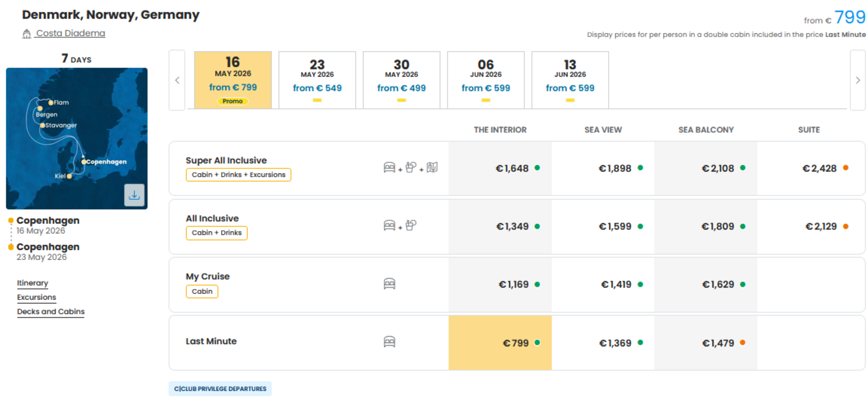Open Decks and Cabins link
This screenshot has width=868, height=400.
tap(50, 311)
